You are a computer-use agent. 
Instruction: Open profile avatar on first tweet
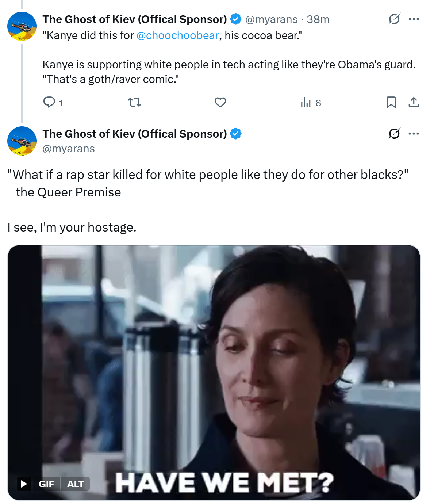[x=22, y=26]
